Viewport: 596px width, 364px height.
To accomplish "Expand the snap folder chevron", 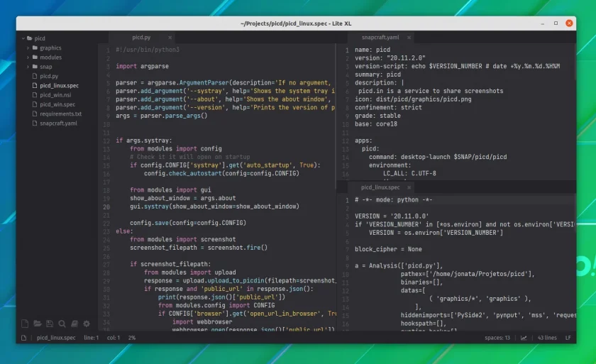I will coord(28,67).
